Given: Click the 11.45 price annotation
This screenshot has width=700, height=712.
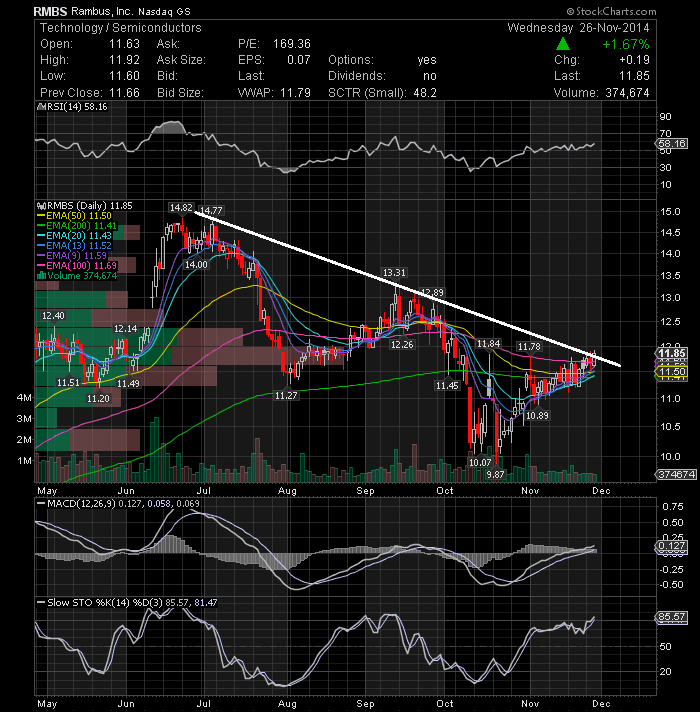Looking at the screenshot, I should coord(447,386).
